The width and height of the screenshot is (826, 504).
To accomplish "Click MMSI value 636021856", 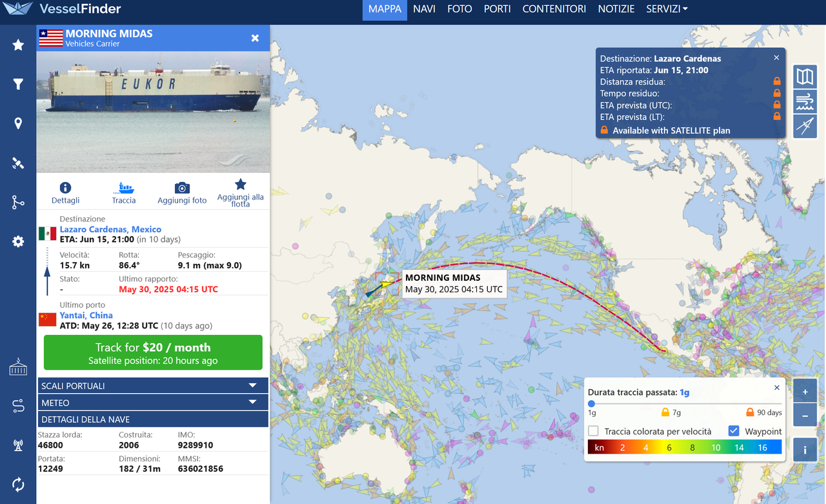I will 200,469.
